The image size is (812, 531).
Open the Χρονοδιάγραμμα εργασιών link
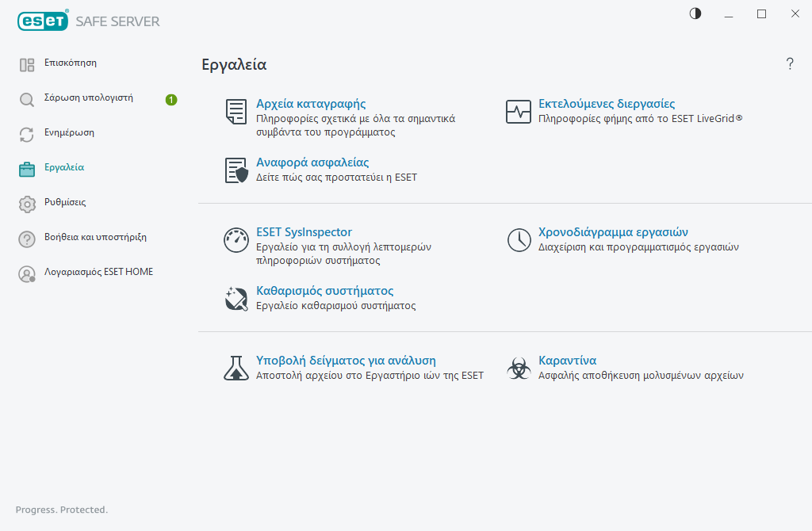click(x=613, y=232)
